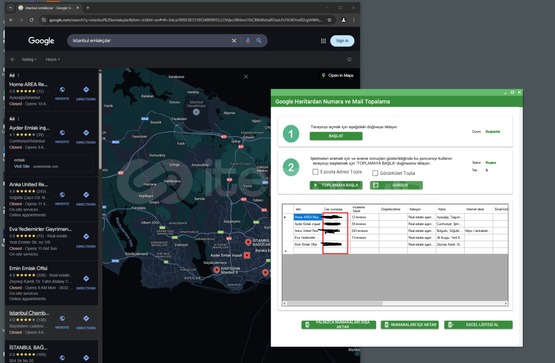Open the Rating filter dropdown
This screenshot has width=555, height=363.
click(29, 59)
